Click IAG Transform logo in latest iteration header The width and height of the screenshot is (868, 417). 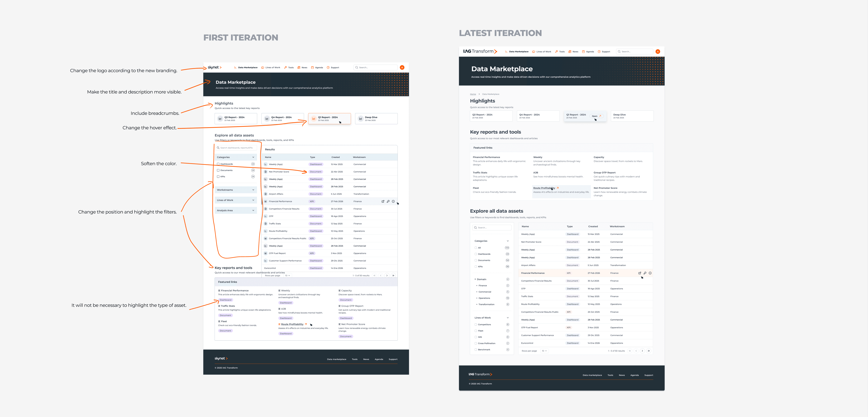(480, 52)
